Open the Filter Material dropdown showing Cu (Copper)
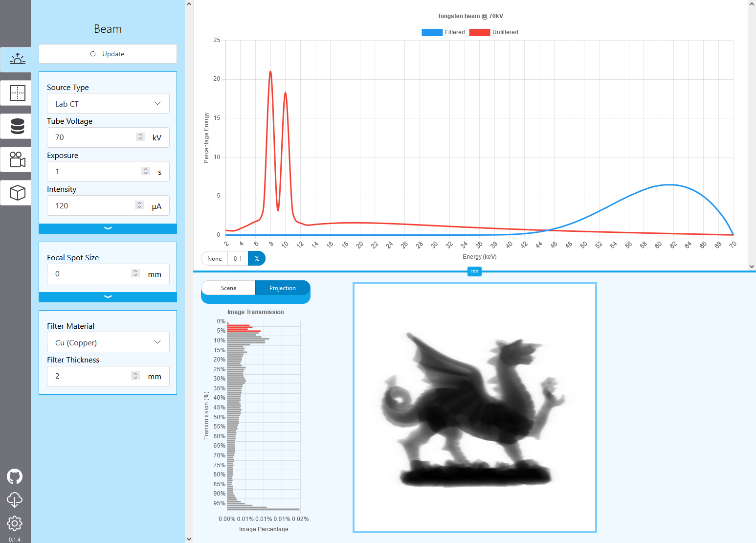 (108, 342)
